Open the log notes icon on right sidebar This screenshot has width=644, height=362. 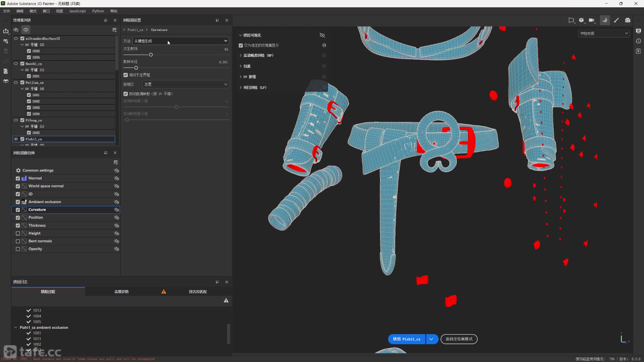pyautogui.click(x=638, y=51)
